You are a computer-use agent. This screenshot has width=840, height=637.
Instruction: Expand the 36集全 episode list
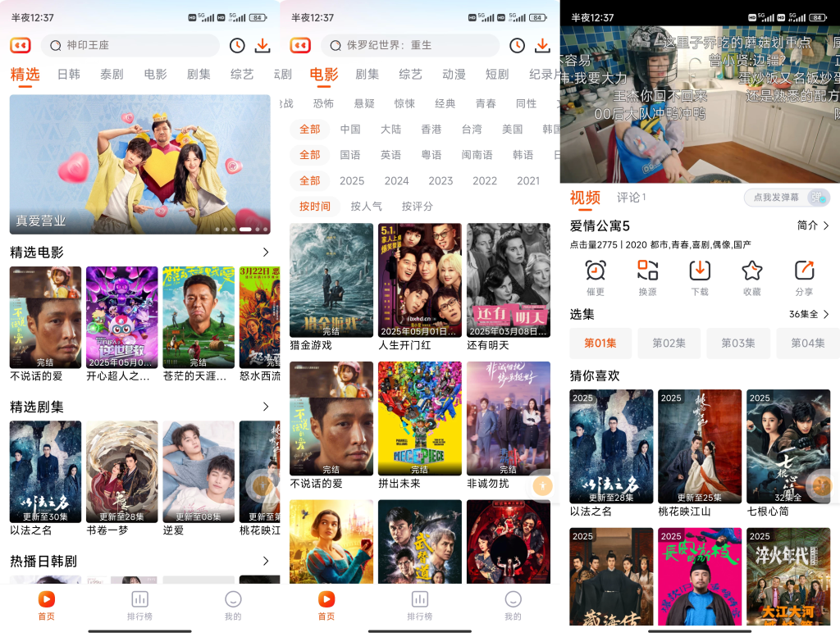tap(809, 314)
